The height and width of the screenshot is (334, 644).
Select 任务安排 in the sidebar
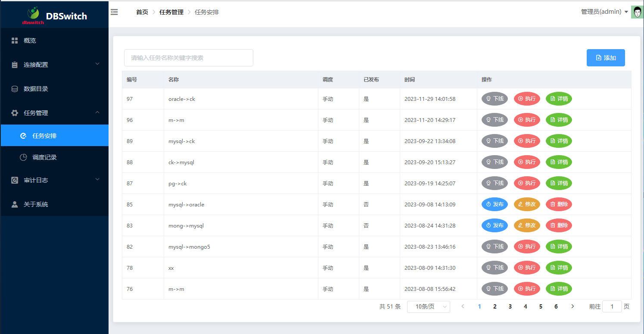tap(44, 136)
